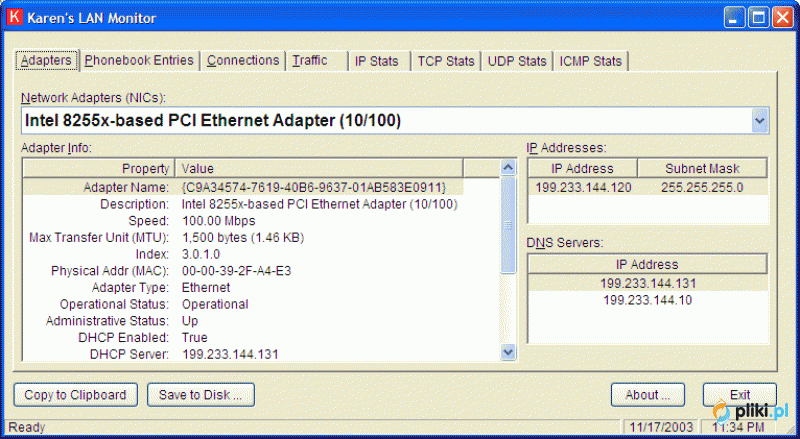Switch to the Adapters tab
The image size is (800, 439).
click(x=46, y=61)
